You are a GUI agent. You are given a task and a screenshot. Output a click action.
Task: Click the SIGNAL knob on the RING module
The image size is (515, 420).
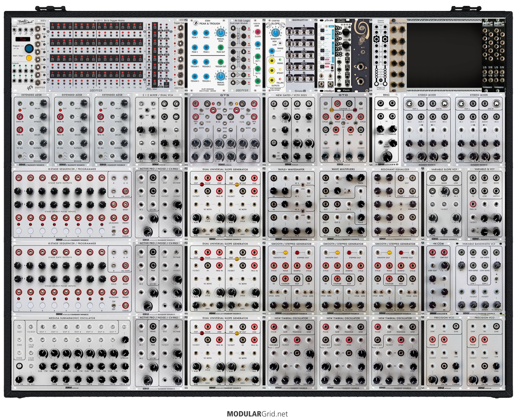tap(381, 129)
